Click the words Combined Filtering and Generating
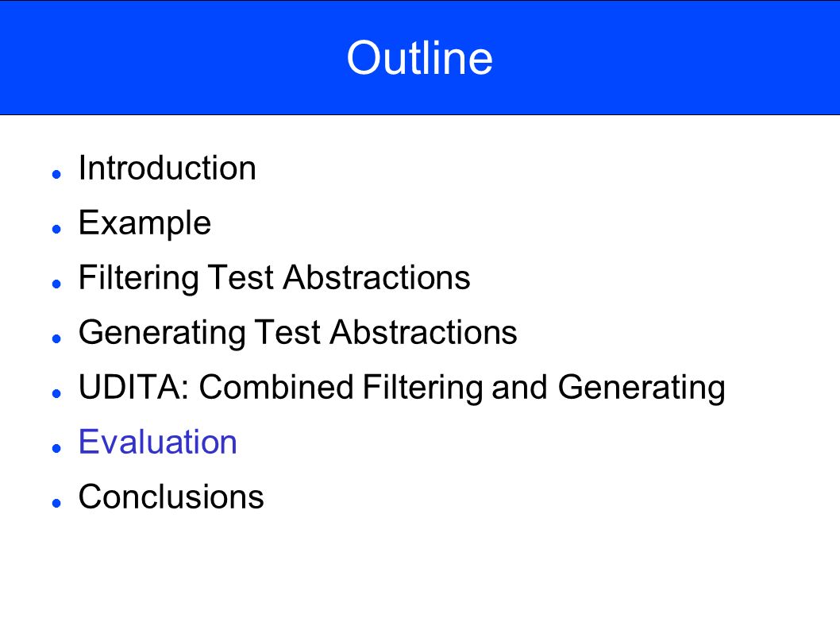Viewport: 840px width, 630px height. [x=462, y=388]
